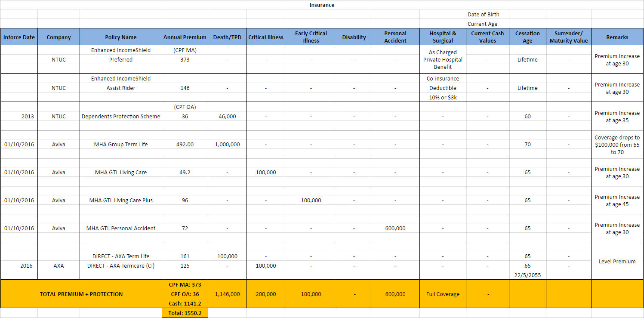
Task: Click the "Current Age" label cell
Action: click(x=487, y=24)
